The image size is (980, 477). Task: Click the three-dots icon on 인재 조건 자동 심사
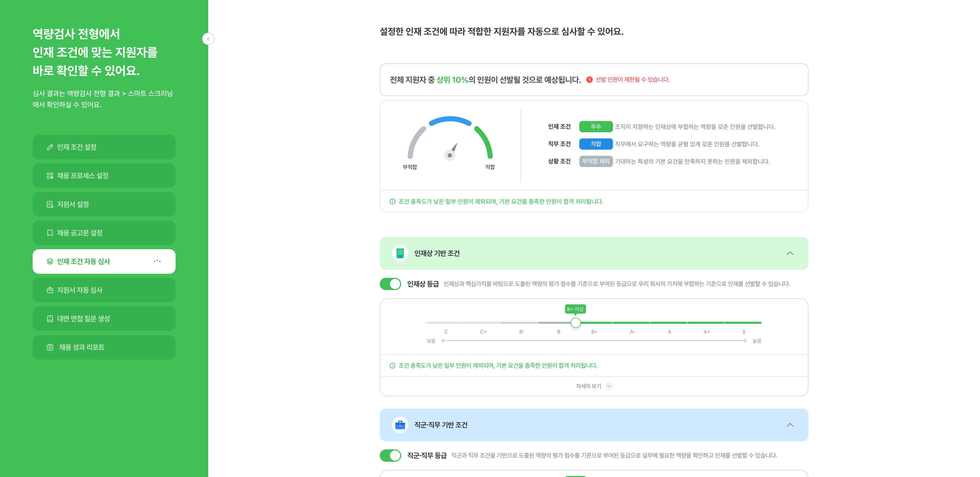tap(157, 261)
